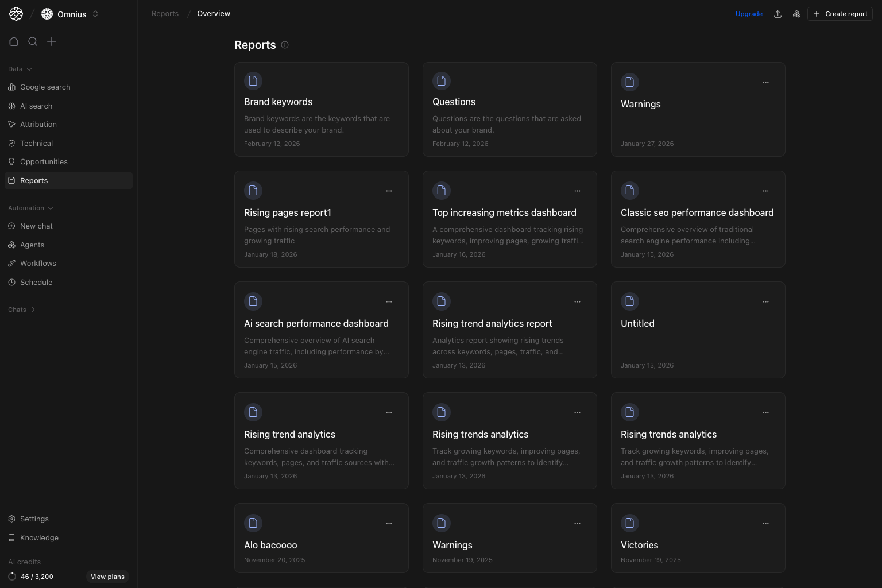Open the search tool in the sidebar
The width and height of the screenshot is (882, 588).
click(x=33, y=41)
